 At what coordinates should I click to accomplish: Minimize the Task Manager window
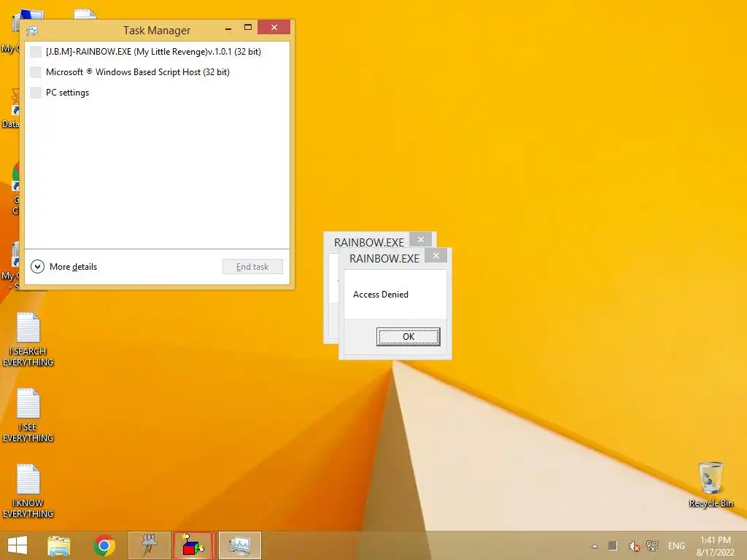point(228,28)
